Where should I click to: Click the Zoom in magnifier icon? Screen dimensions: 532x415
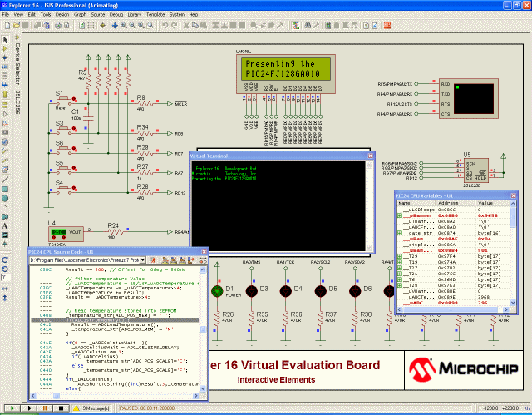(125, 25)
